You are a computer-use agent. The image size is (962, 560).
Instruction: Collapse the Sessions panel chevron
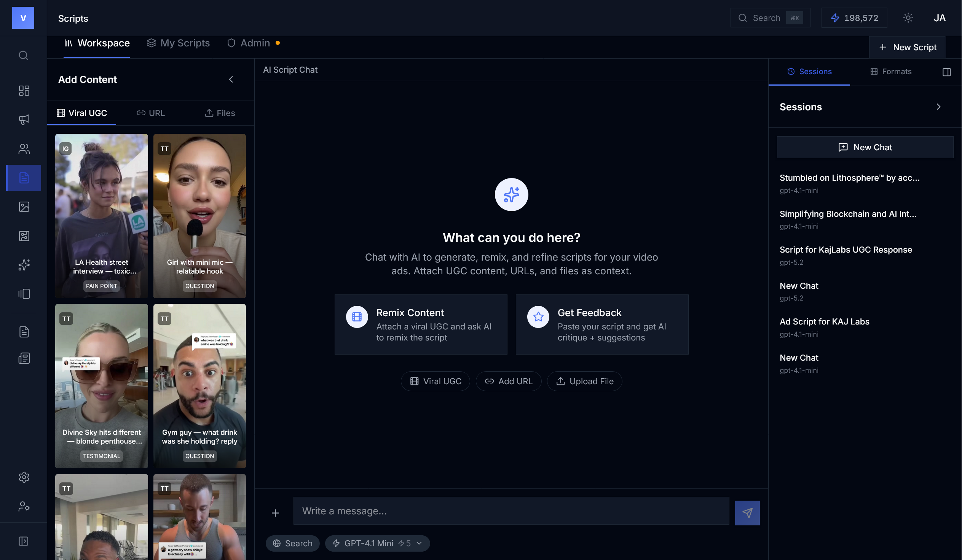(938, 107)
